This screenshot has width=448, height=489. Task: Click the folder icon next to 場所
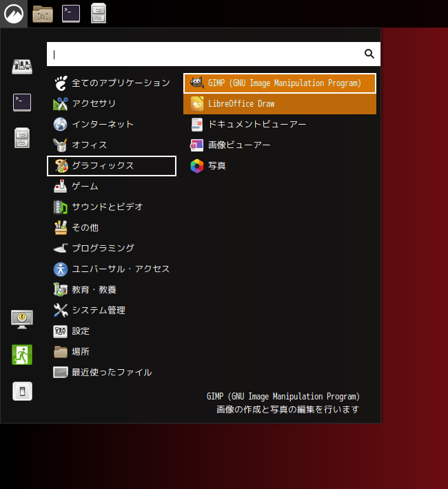pos(61,352)
